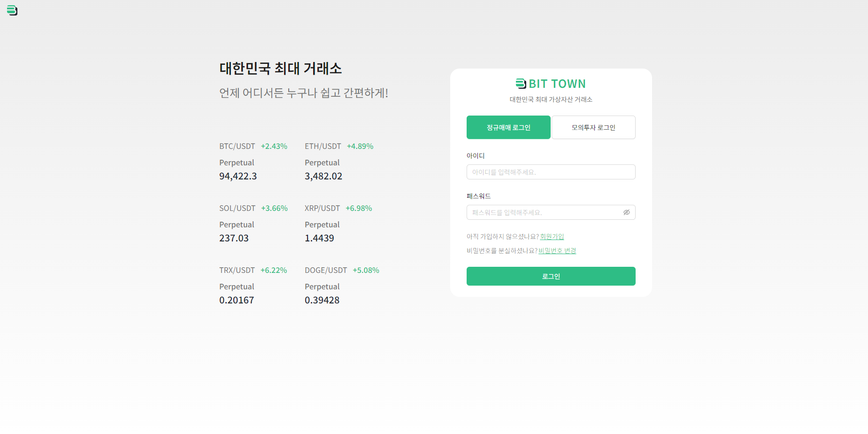Toggle password visibility eye icon
The image size is (868, 434).
626,212
